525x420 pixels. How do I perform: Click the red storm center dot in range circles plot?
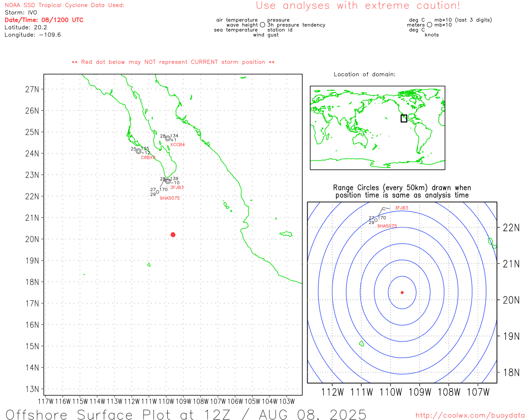(x=402, y=292)
